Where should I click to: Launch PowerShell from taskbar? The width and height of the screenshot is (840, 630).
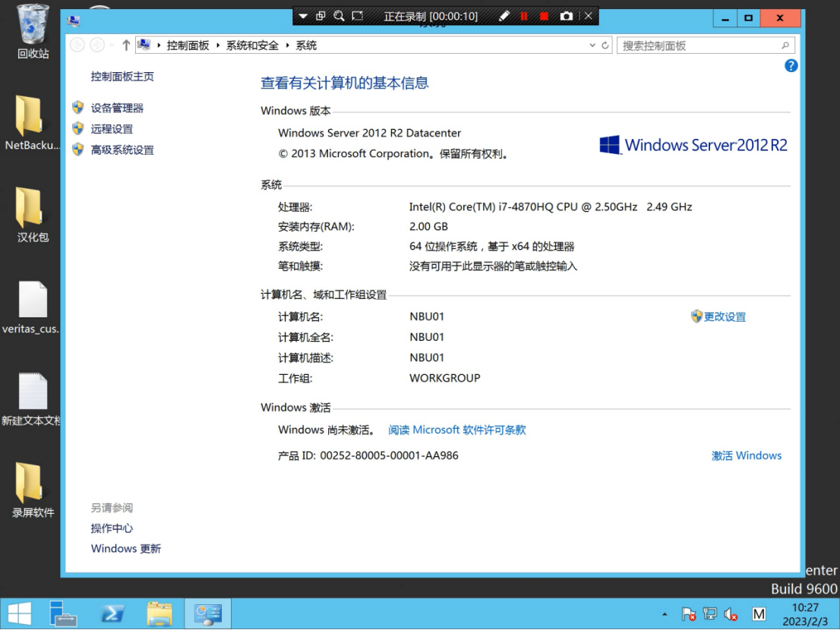pos(112,613)
